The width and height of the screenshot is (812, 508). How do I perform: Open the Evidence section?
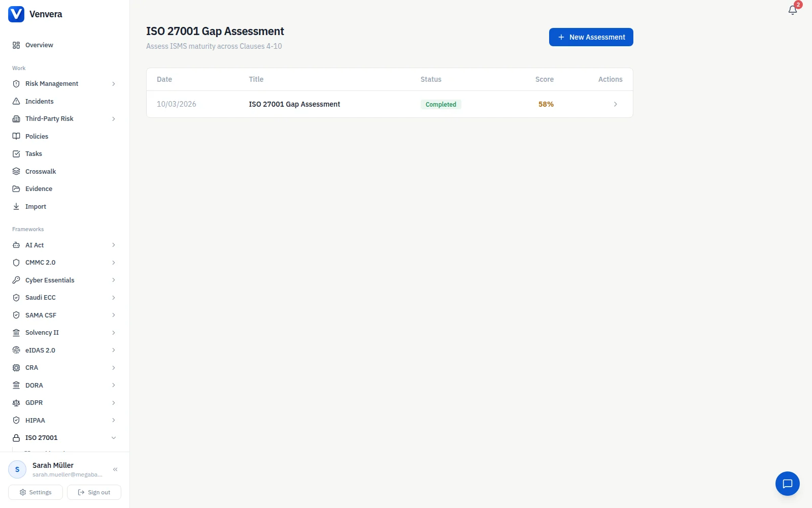pos(64,189)
